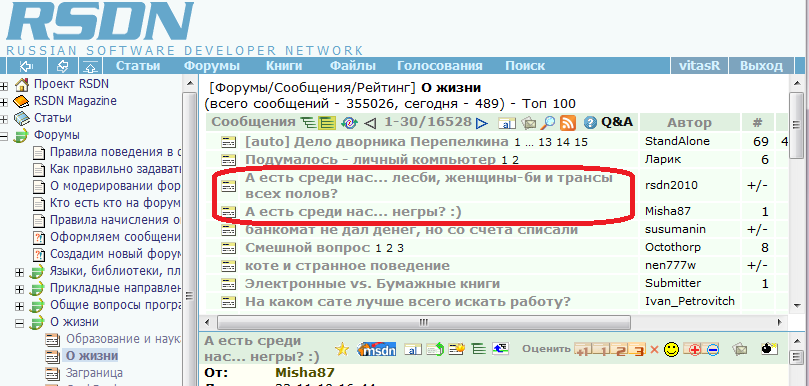Click the refresh swirl icon in messages header

pyautogui.click(x=349, y=122)
